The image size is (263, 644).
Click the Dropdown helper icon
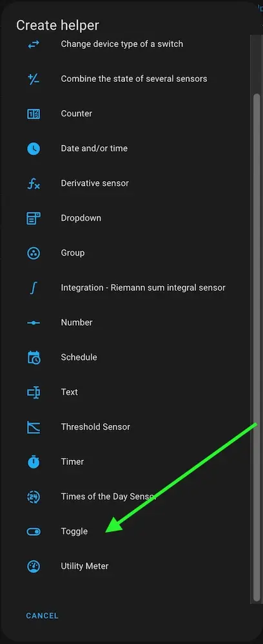(34, 218)
